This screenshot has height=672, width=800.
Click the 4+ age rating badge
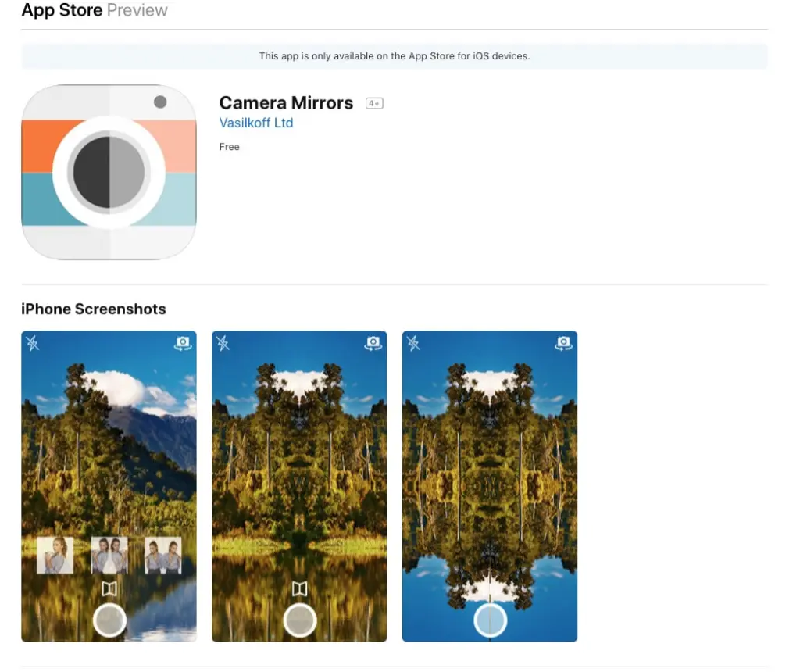(374, 104)
